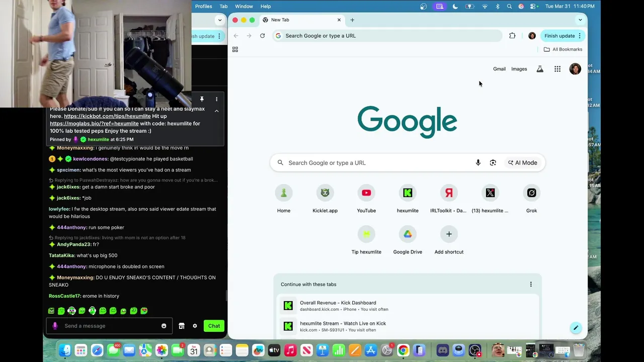Open the Google Drive shortcut
The width and height of the screenshot is (644, 362).
tap(408, 240)
